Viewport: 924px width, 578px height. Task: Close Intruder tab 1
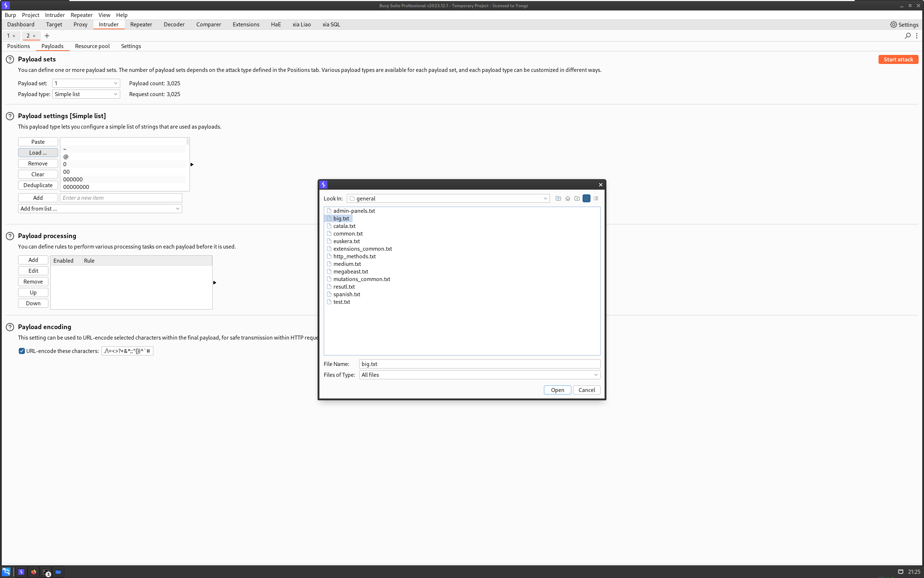14,36
